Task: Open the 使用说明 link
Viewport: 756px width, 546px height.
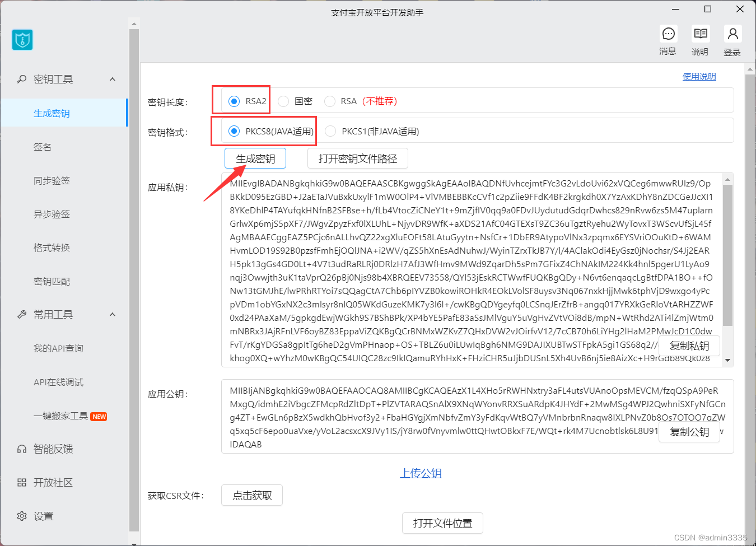Action: (699, 77)
